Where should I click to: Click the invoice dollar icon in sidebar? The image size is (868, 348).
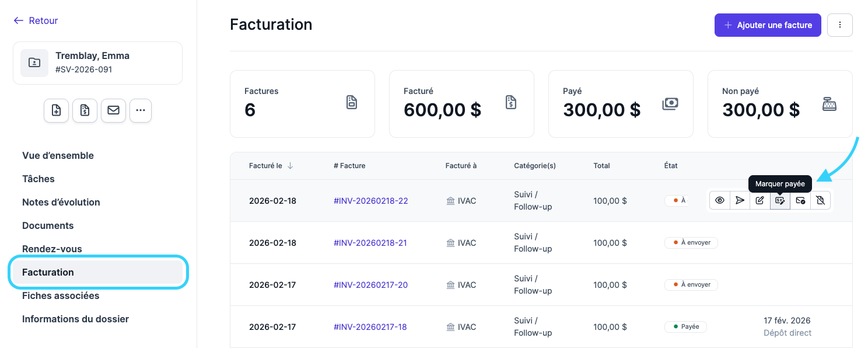85,110
